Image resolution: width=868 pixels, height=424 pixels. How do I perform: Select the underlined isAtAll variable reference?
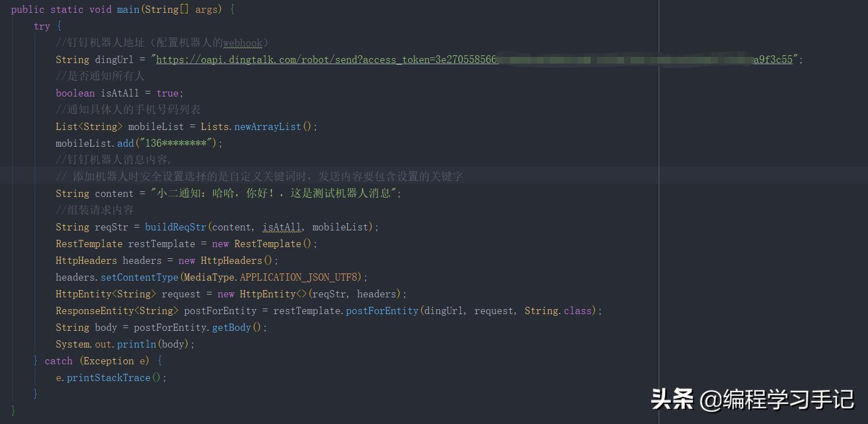[x=282, y=227]
